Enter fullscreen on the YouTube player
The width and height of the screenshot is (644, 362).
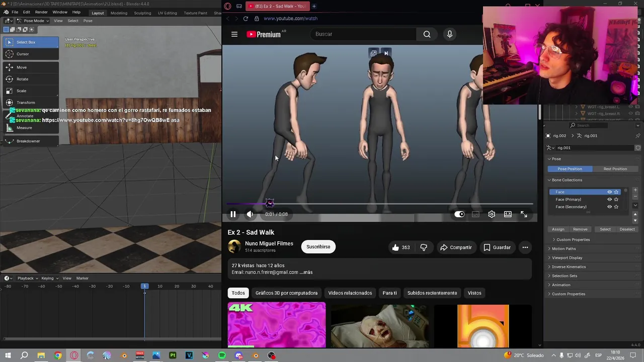coord(524,214)
